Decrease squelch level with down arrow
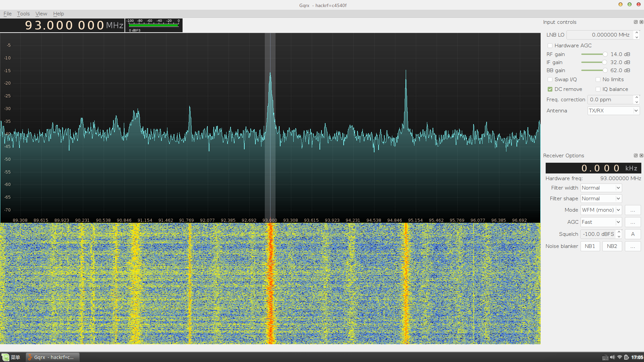This screenshot has height=362, width=644. tap(619, 236)
